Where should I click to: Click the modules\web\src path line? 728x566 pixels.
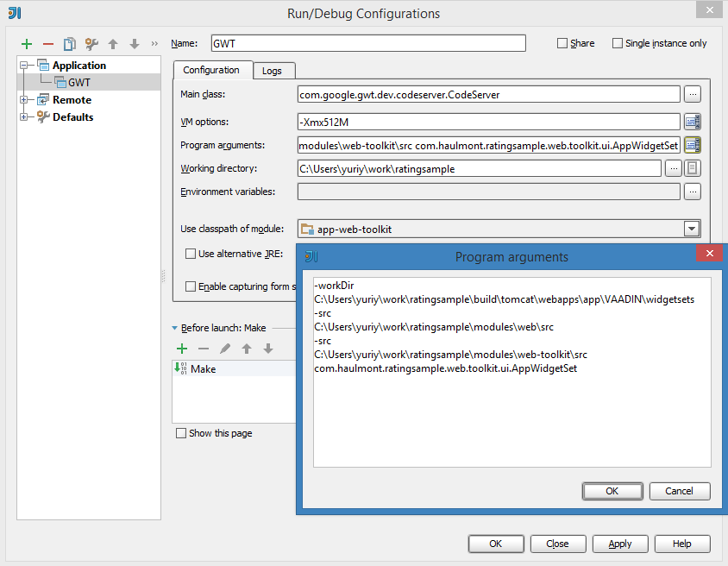(x=434, y=327)
